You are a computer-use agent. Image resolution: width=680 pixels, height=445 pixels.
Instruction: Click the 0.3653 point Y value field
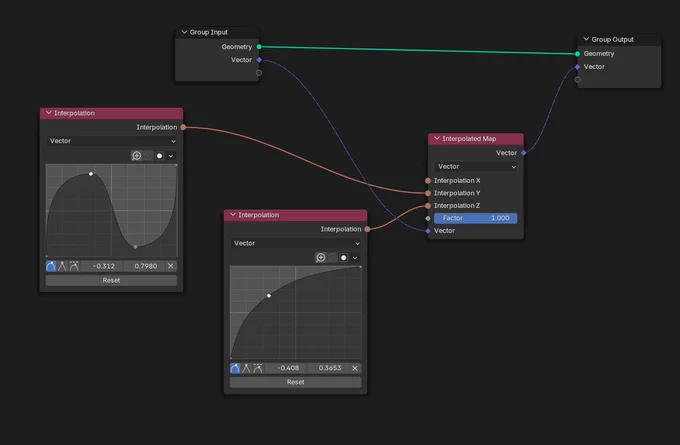(328, 368)
